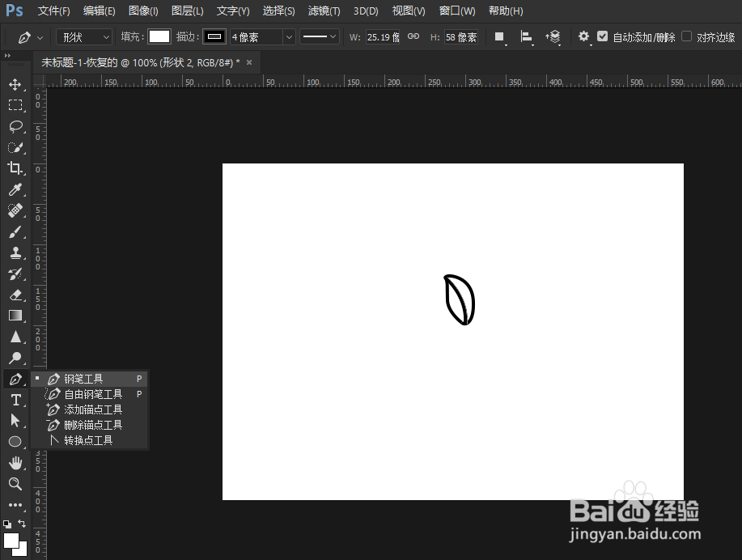Select the Eyedropper tool

point(15,190)
